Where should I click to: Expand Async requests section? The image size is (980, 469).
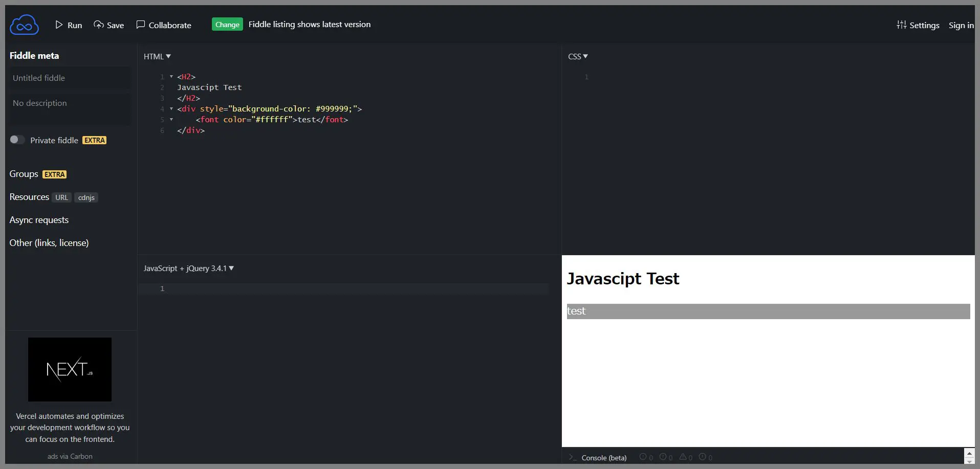click(x=39, y=220)
